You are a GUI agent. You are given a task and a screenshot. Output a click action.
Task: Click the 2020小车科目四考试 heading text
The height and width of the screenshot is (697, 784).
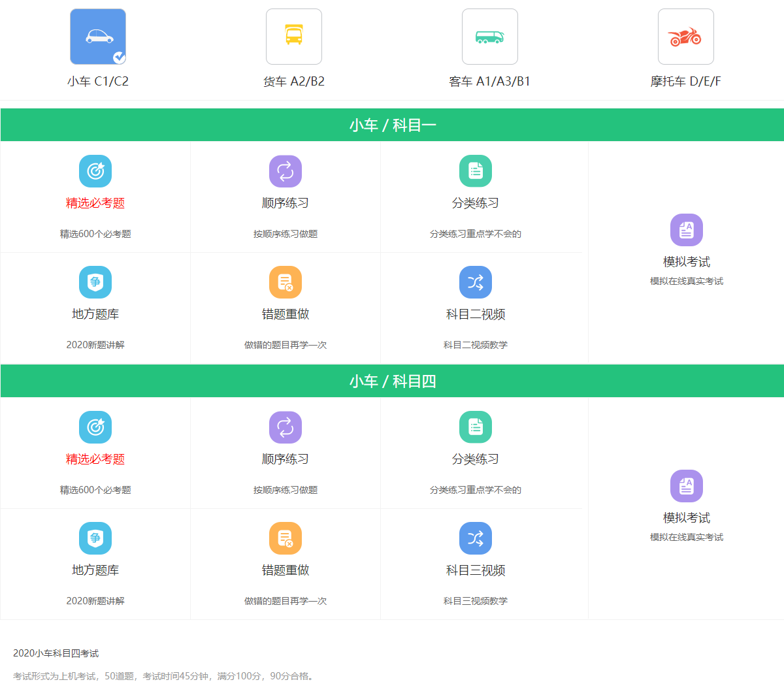(56, 653)
